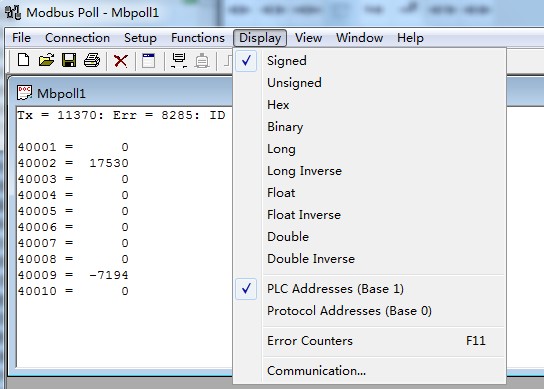Click the Connect toolbar icon
The width and height of the screenshot is (544, 389).
(x=179, y=60)
